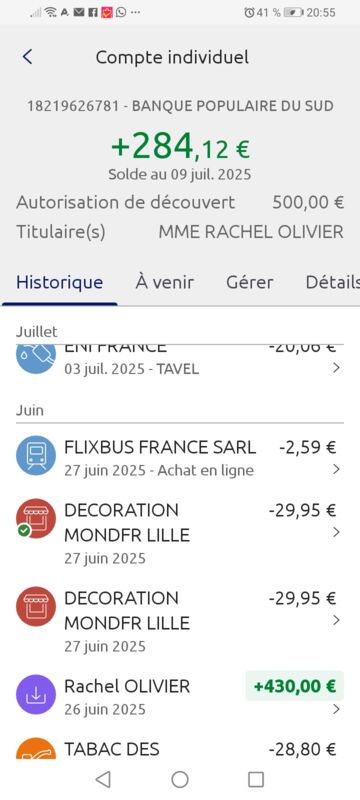Open details chevron for +430,00 € transfer
Screen dimensions: 360x800
(336, 709)
